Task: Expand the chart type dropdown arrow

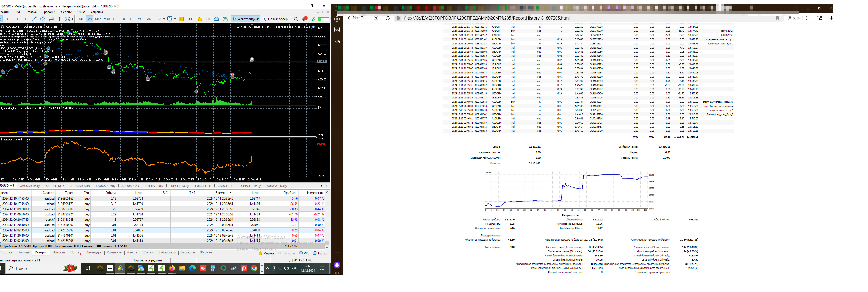Action: [164, 19]
